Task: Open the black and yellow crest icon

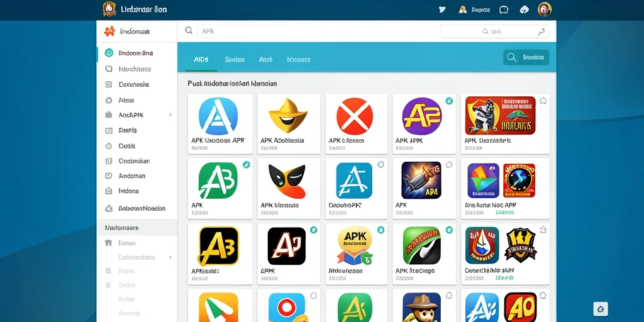Action: tap(521, 245)
